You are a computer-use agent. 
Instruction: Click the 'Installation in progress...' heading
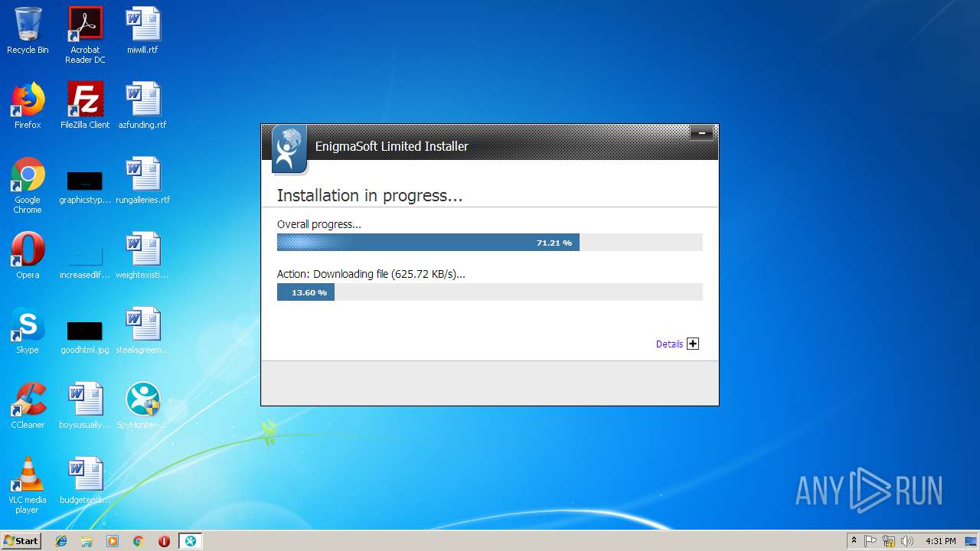pos(370,195)
